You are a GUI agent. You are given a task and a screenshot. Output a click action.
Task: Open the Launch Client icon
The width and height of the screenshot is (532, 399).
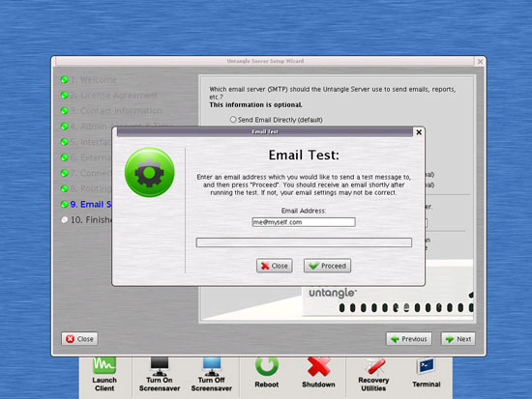pyautogui.click(x=104, y=374)
